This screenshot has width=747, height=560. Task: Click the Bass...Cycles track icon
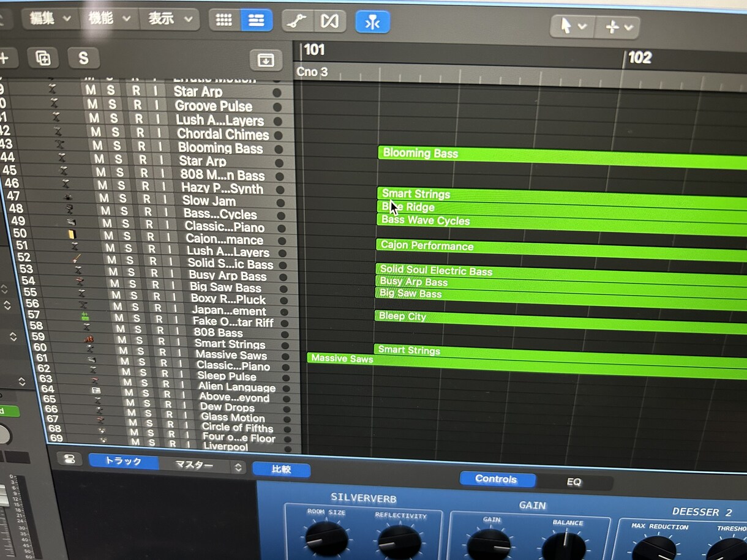coord(69,209)
